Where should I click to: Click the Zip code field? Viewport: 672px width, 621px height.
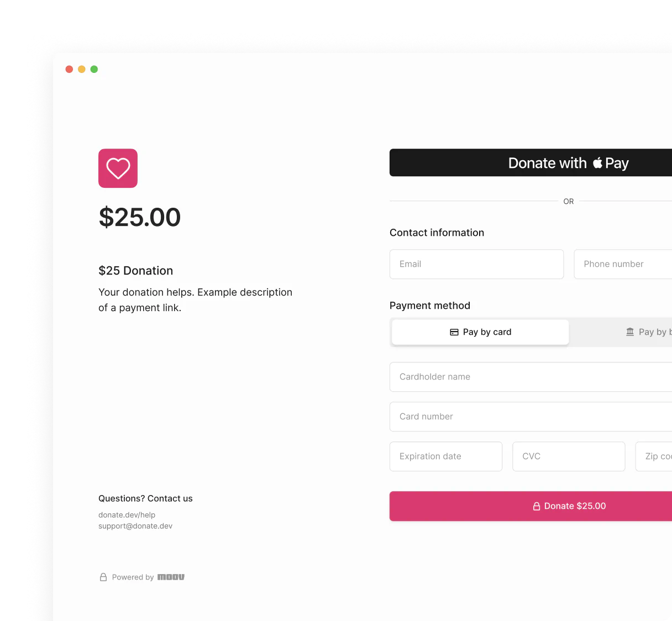(654, 456)
